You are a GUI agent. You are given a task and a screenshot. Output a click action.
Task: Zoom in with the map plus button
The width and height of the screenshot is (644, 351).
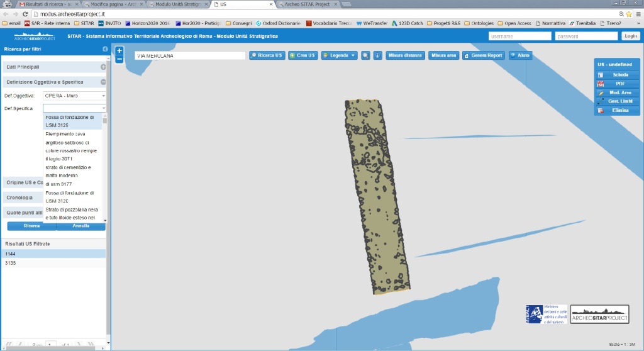pos(119,51)
